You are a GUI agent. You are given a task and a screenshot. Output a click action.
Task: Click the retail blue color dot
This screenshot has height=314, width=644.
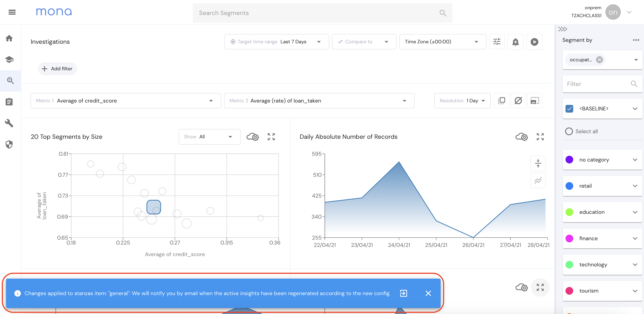tap(569, 186)
